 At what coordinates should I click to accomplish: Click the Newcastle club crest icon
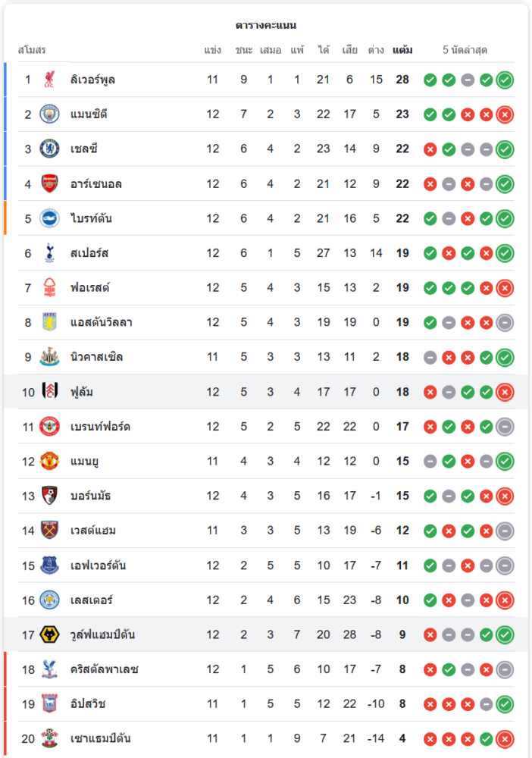[49, 357]
